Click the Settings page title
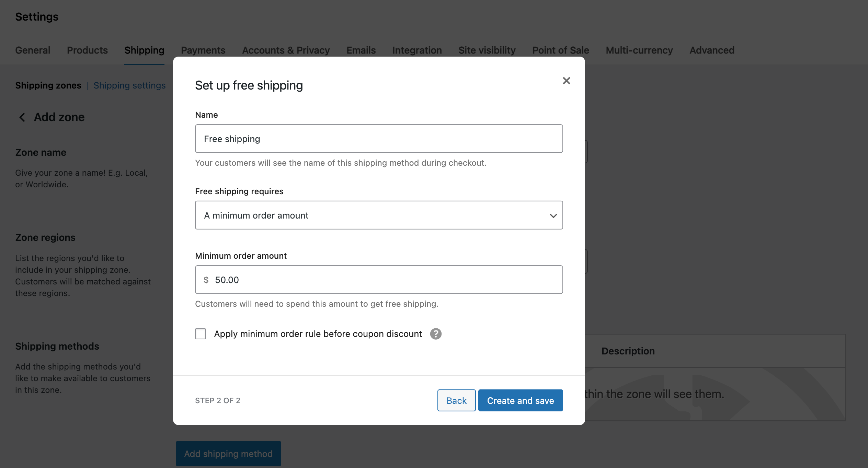Viewport: 868px width, 468px height. [37, 16]
